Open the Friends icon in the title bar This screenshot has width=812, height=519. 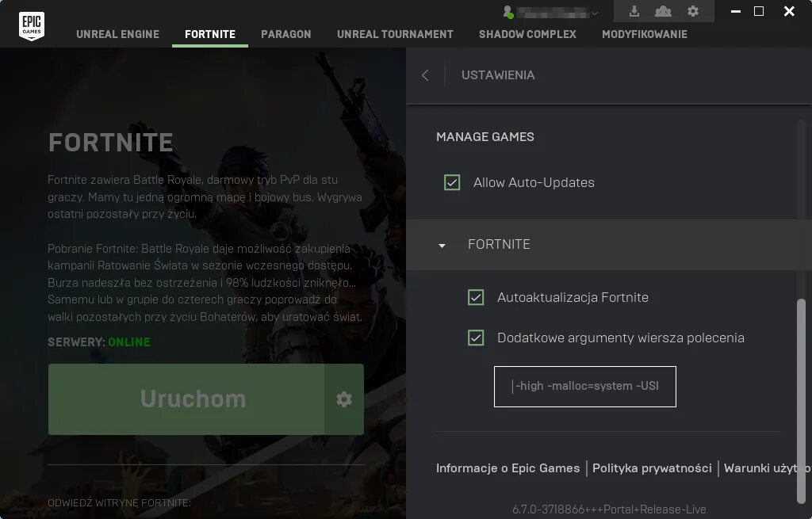(x=663, y=11)
